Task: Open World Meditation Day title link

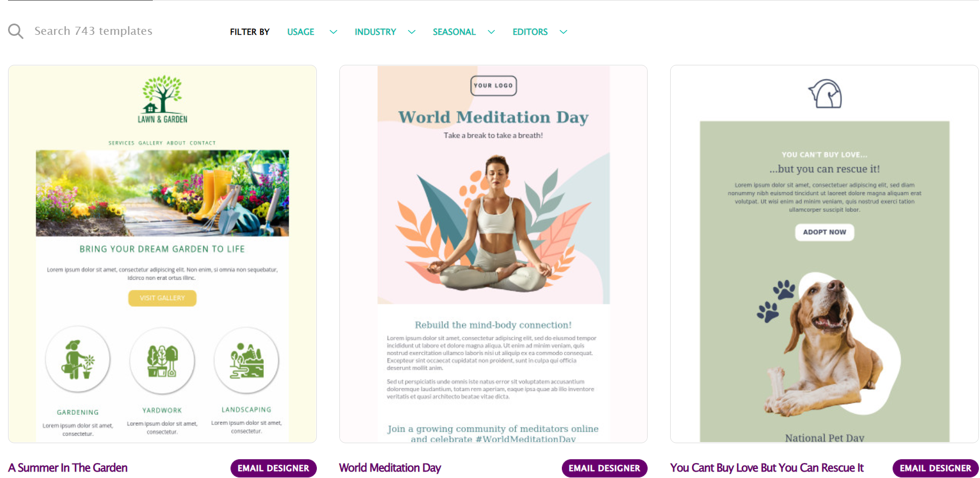Action: click(390, 468)
